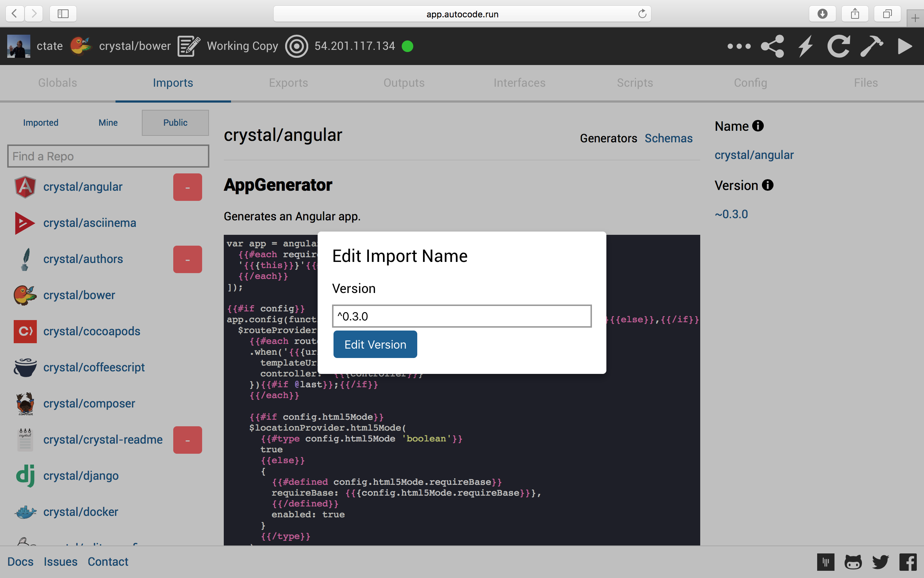
Task: Click the crystal-readme notepad icon
Action: click(x=25, y=440)
